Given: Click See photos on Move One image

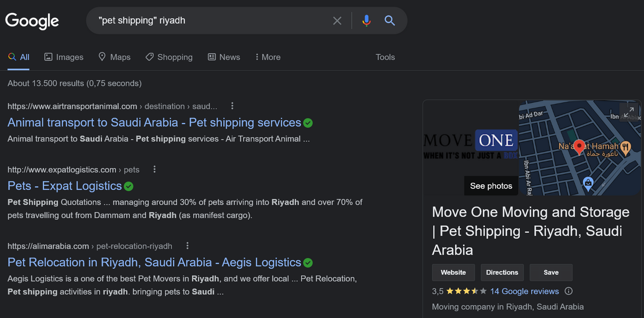Looking at the screenshot, I should [x=491, y=186].
